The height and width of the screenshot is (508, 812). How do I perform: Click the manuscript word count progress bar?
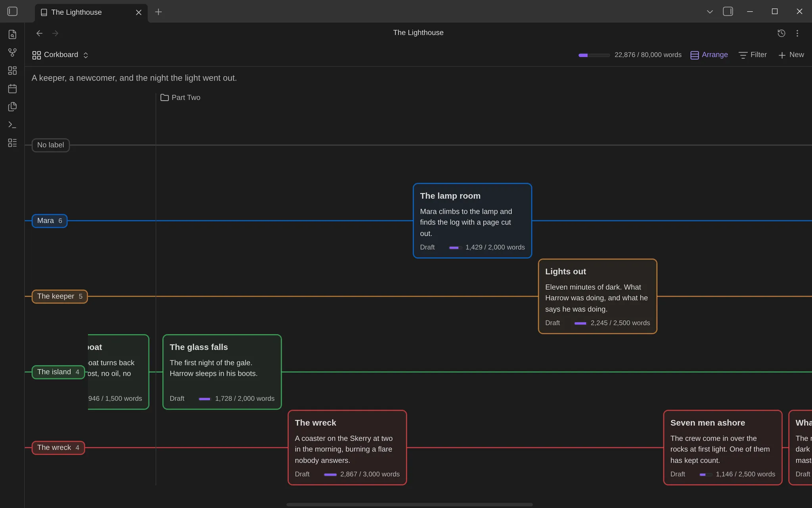pyautogui.click(x=594, y=55)
